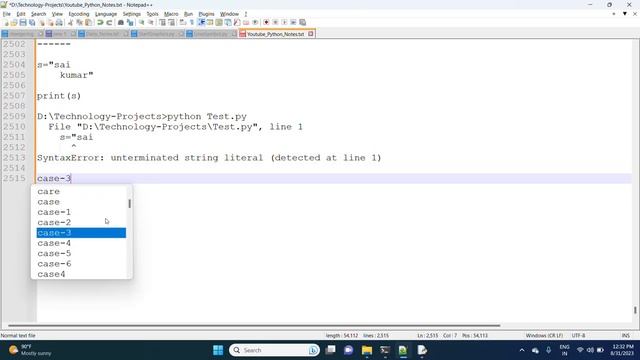Click the Undo toolbar icon
The height and width of the screenshot is (360, 640).
[x=100, y=22]
